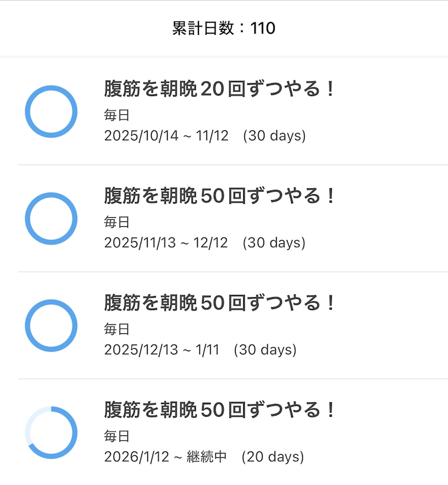Tap the 2026/1/12 ~ 継続中 date text
Viewport: 448px width, 485px height.
[x=165, y=457]
